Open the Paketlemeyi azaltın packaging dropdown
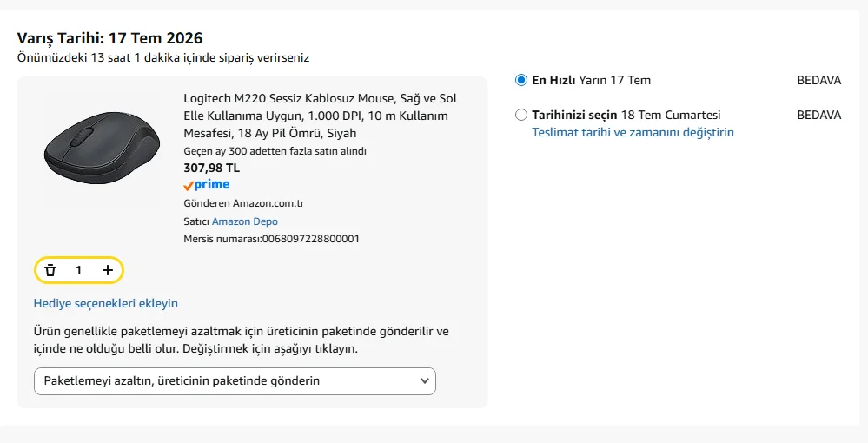Viewport: 868px width, 443px height. (x=235, y=381)
